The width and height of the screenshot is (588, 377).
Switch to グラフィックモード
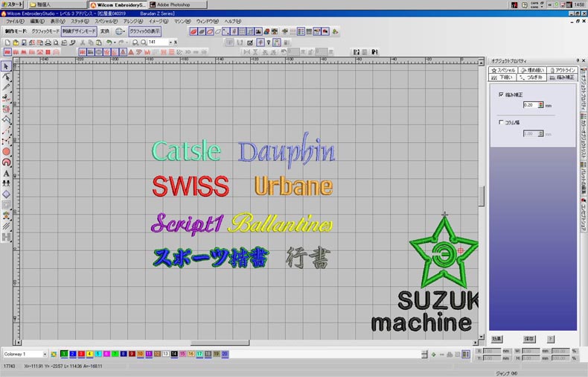click(x=45, y=31)
